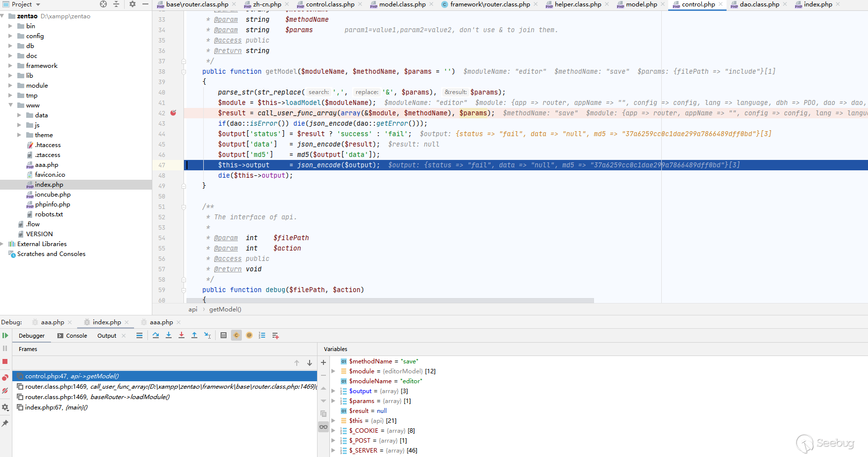
Task: Click the Run to Cursor icon
Action: coord(207,336)
